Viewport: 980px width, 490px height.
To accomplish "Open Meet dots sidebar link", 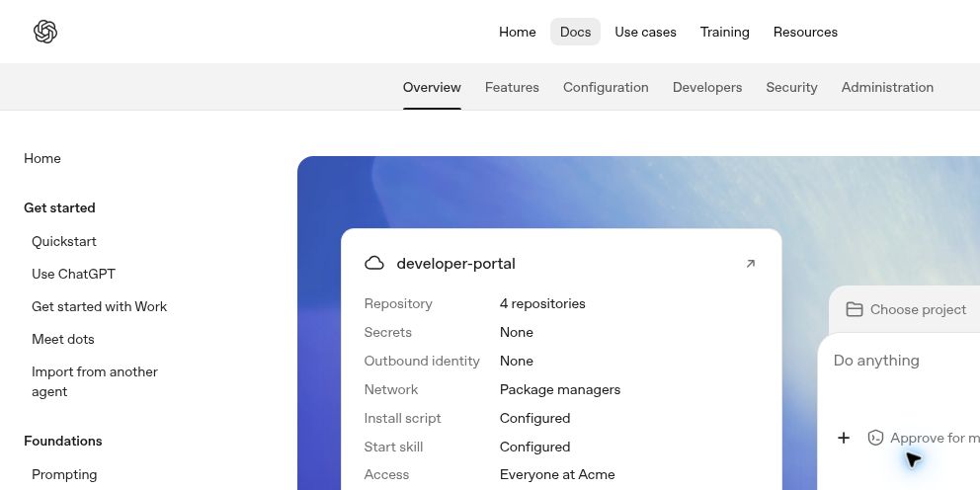I will pyautogui.click(x=63, y=339).
